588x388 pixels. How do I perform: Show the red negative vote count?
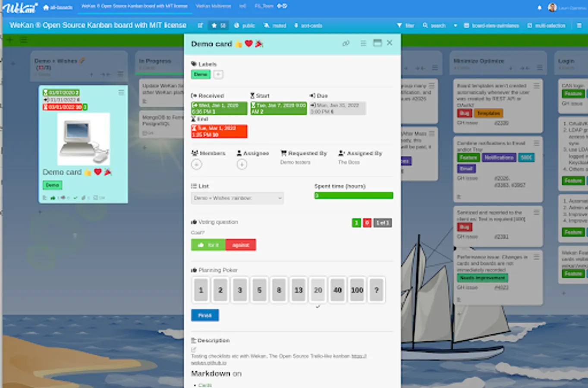click(367, 223)
